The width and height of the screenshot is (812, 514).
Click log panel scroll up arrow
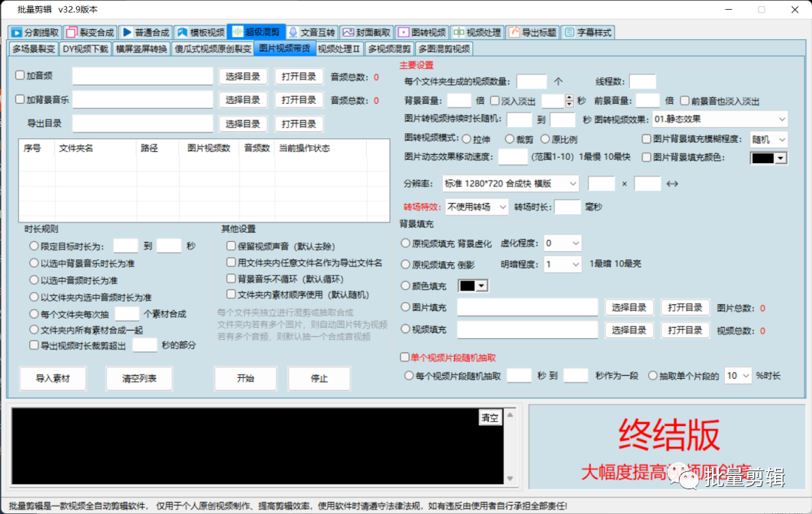coord(510,415)
